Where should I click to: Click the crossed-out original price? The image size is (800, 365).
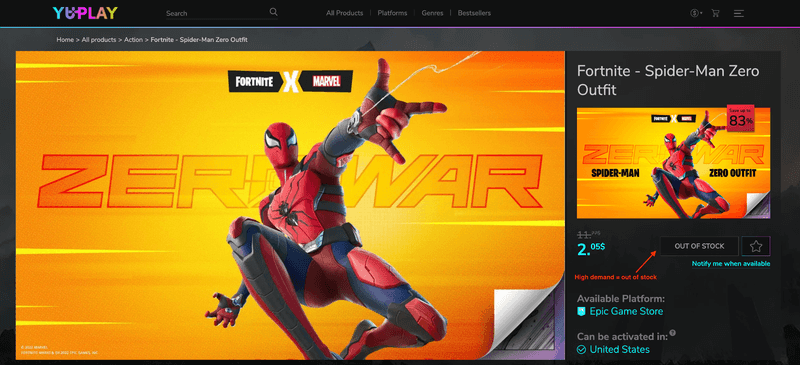tap(588, 234)
